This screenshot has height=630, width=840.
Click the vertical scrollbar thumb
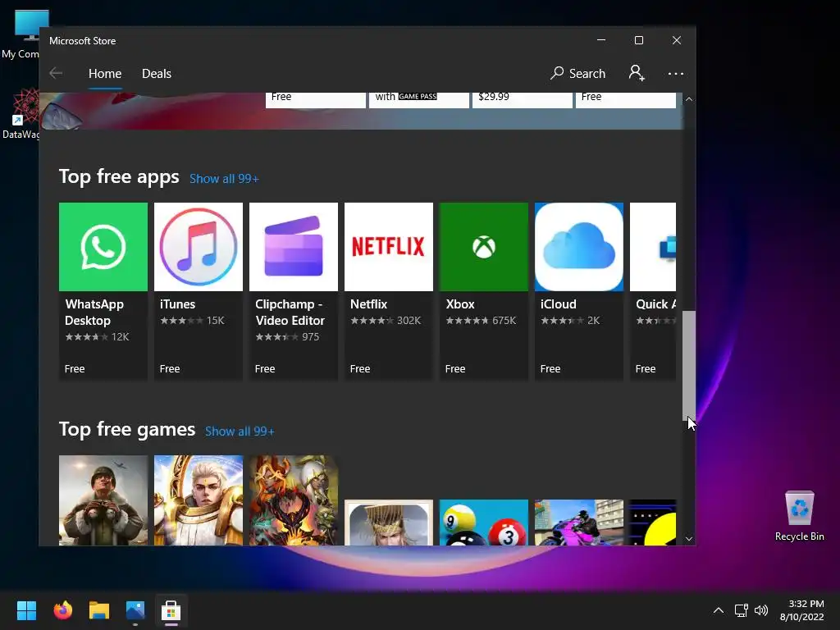pyautogui.click(x=689, y=365)
